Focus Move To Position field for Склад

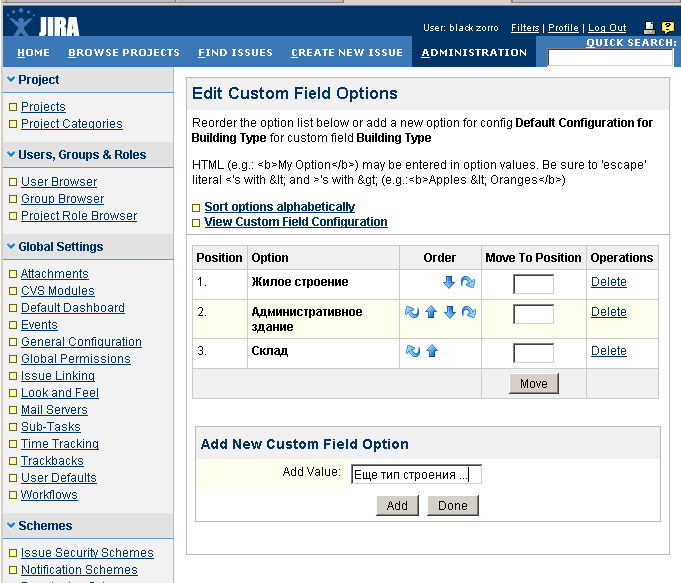click(533, 353)
